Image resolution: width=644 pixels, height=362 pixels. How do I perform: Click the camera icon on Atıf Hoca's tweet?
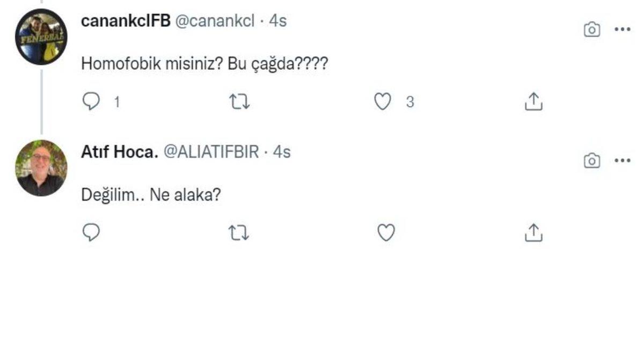[591, 160]
